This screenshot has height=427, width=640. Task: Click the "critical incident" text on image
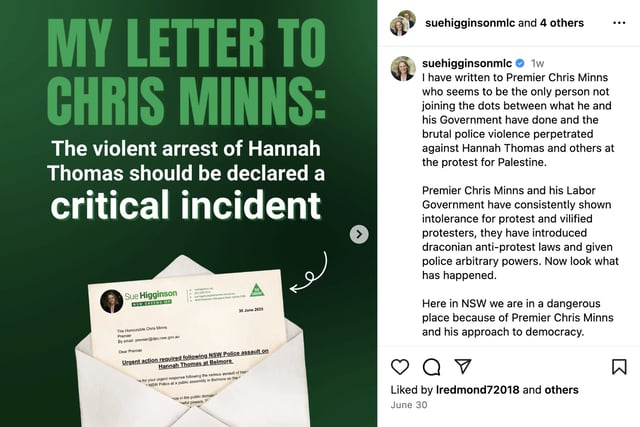(x=186, y=204)
